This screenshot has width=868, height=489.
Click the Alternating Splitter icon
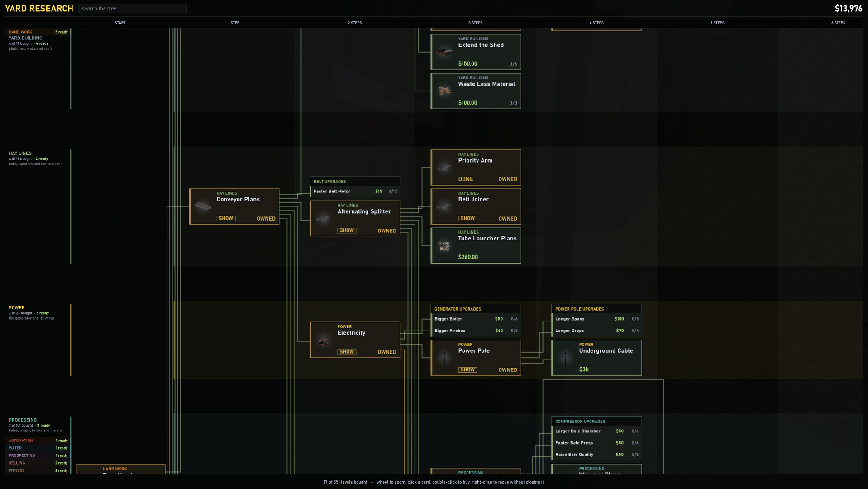(324, 219)
